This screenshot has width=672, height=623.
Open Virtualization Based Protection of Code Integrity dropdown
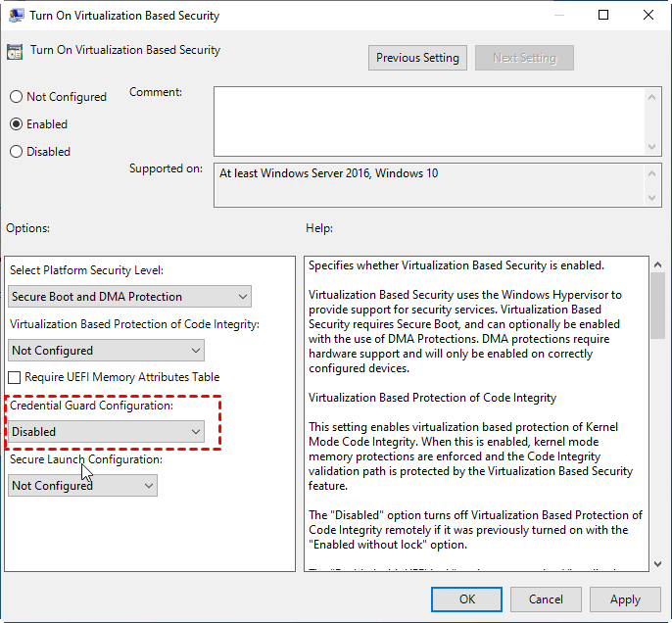tap(106, 351)
